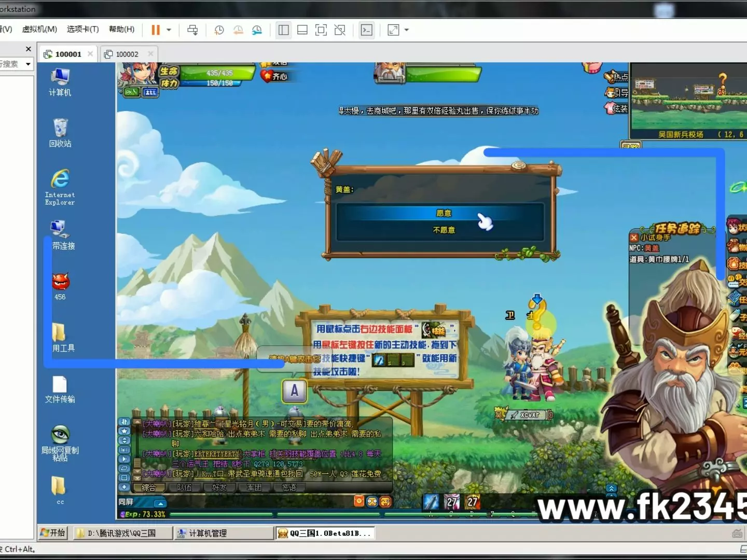Viewport: 747px width, 560px height.
Task: Click the stretch guest display icon
Action: 394,30
